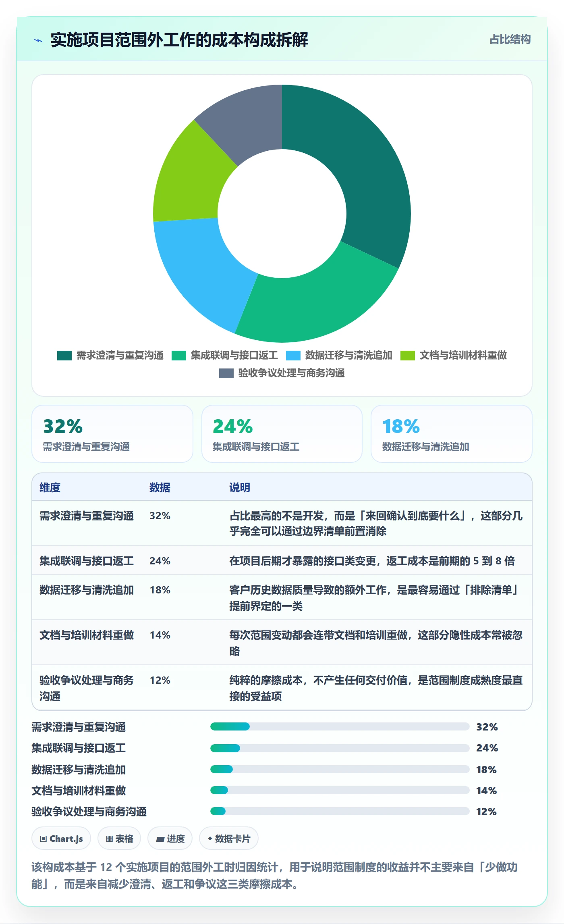
Task: Click progress bar for 集成联调与接口返工
Action: pyautogui.click(x=340, y=748)
